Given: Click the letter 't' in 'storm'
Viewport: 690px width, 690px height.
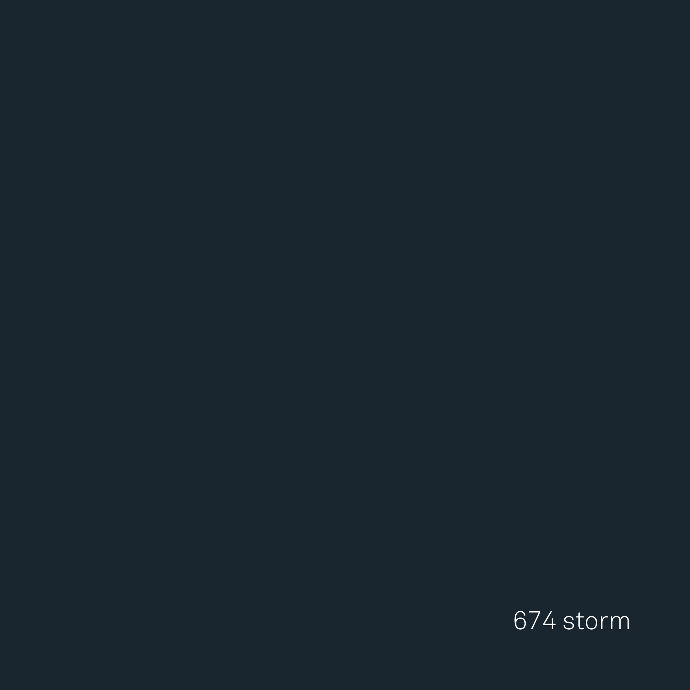Looking at the screenshot, I should (580, 621).
